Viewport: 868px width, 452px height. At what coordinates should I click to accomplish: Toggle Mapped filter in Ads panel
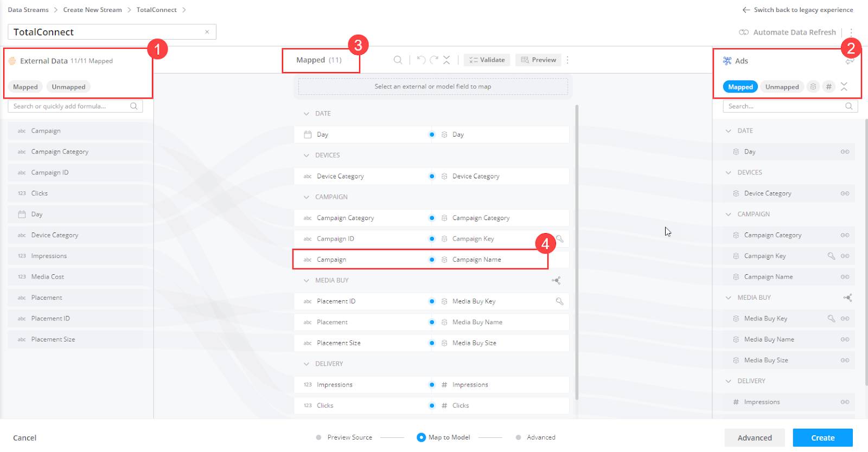point(741,87)
